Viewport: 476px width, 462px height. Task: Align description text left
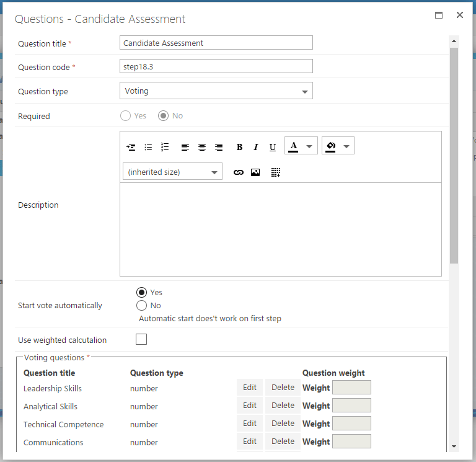[185, 148]
